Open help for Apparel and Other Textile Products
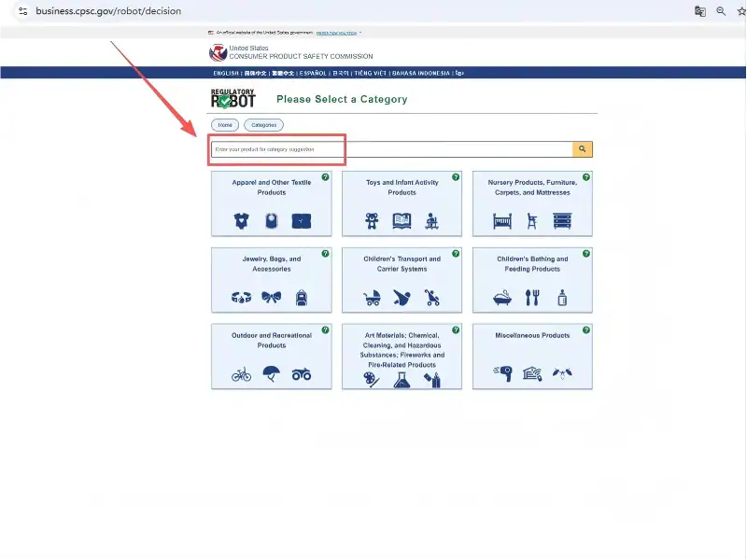 (325, 177)
